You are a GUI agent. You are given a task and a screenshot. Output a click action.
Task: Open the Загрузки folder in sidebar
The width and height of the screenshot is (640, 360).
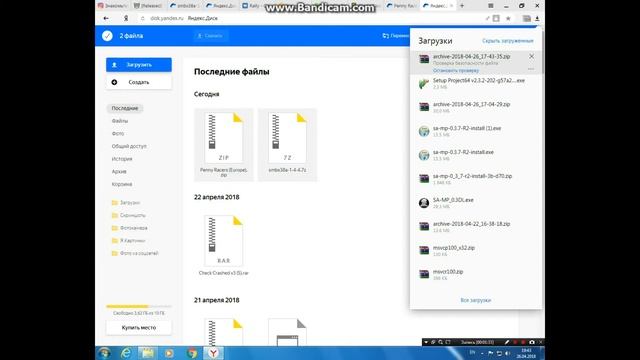(126, 203)
